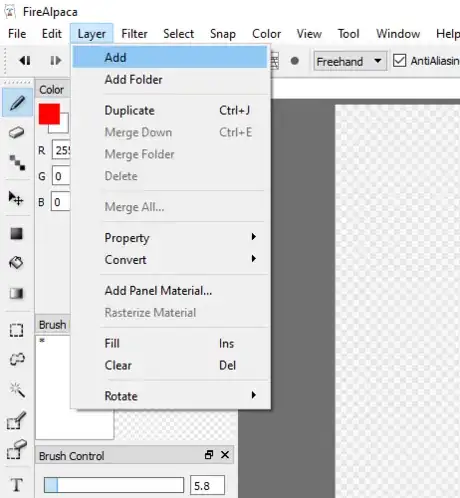Click the red foreground color swatch
This screenshot has width=460, height=498.
point(49,114)
